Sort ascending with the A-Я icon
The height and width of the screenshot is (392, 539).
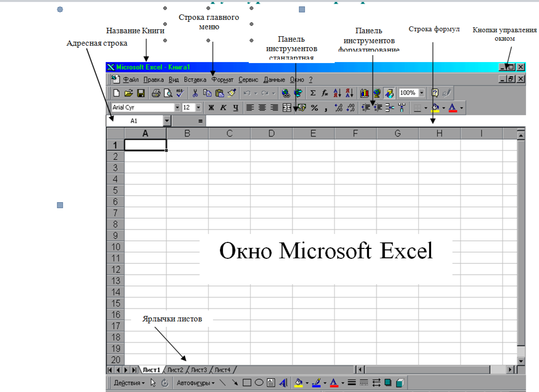tap(337, 93)
